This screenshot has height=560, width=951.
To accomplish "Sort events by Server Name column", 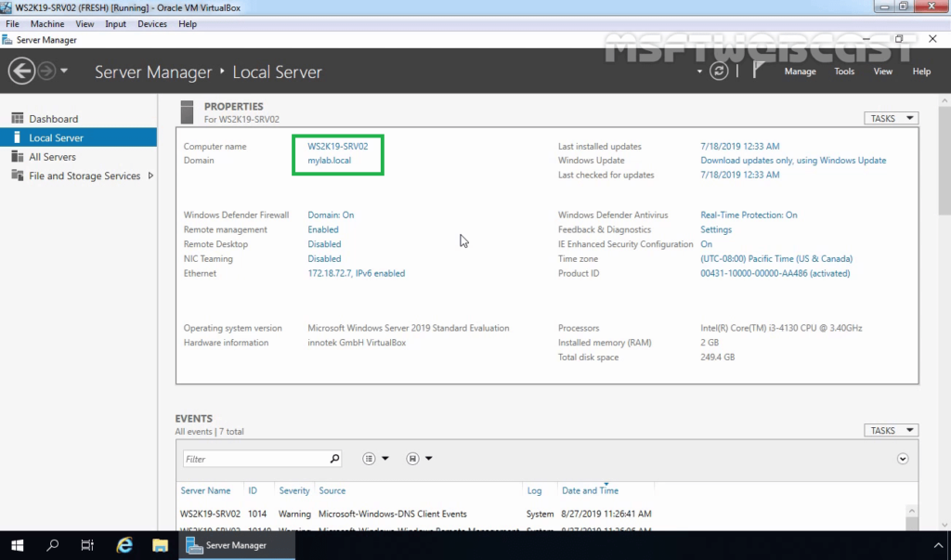I will [x=205, y=490].
